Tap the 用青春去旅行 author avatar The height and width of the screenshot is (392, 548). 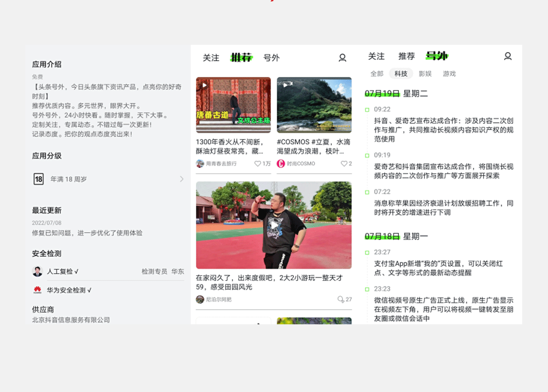click(x=200, y=164)
